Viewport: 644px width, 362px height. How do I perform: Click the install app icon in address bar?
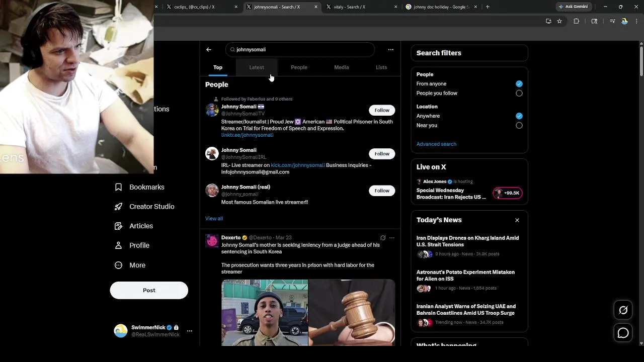pyautogui.click(x=548, y=21)
